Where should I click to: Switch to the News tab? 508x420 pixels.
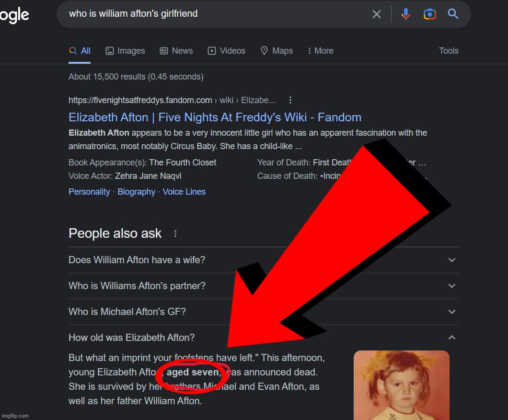click(x=176, y=51)
